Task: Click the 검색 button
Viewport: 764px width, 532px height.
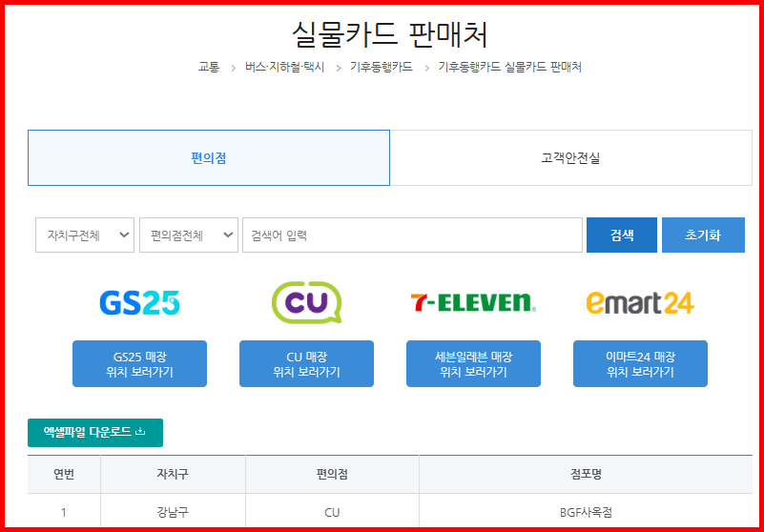Action: (622, 235)
